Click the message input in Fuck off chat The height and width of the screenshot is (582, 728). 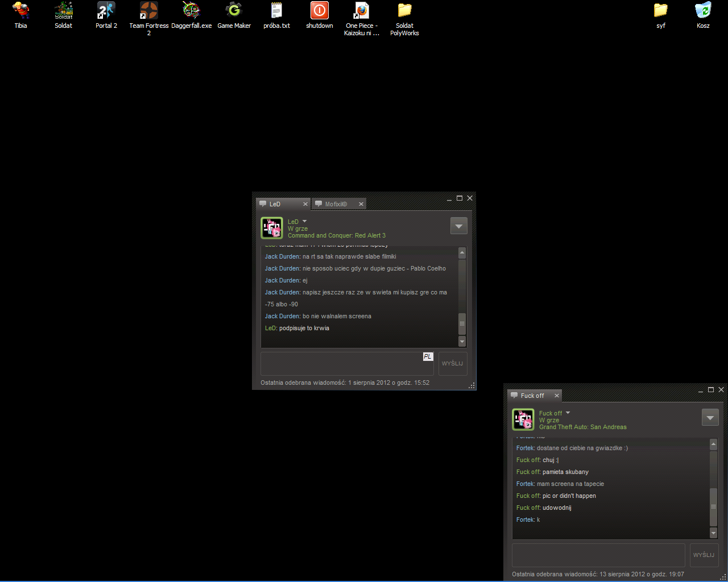[x=598, y=555]
